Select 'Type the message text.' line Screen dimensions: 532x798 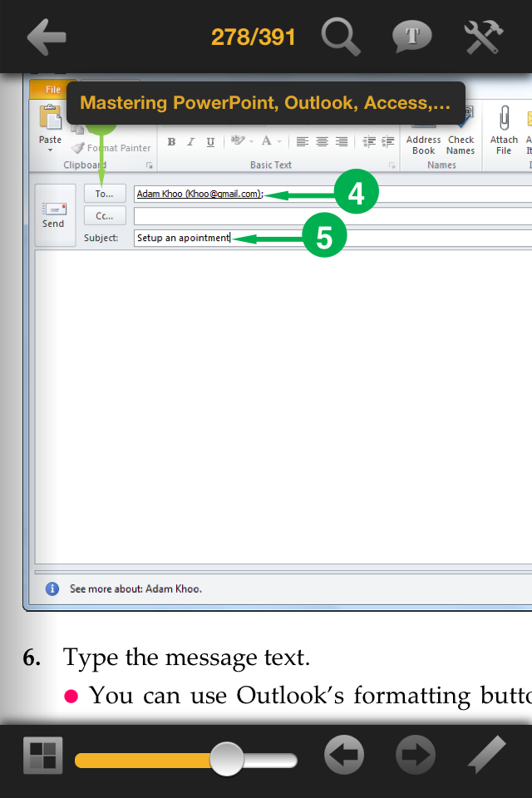(x=186, y=658)
